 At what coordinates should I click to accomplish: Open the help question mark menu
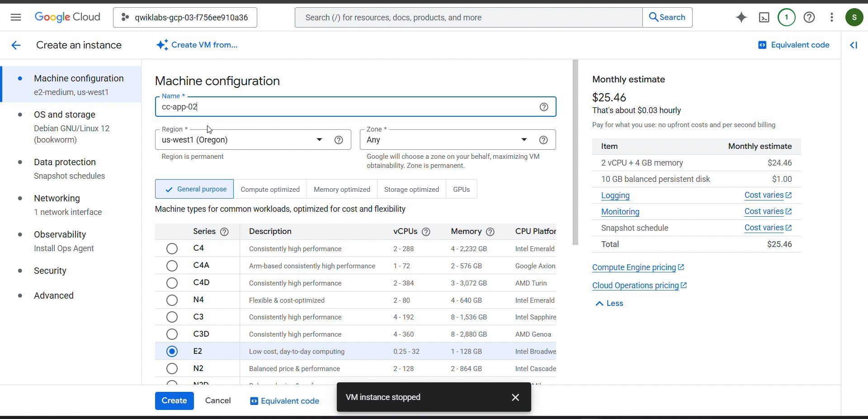(809, 17)
